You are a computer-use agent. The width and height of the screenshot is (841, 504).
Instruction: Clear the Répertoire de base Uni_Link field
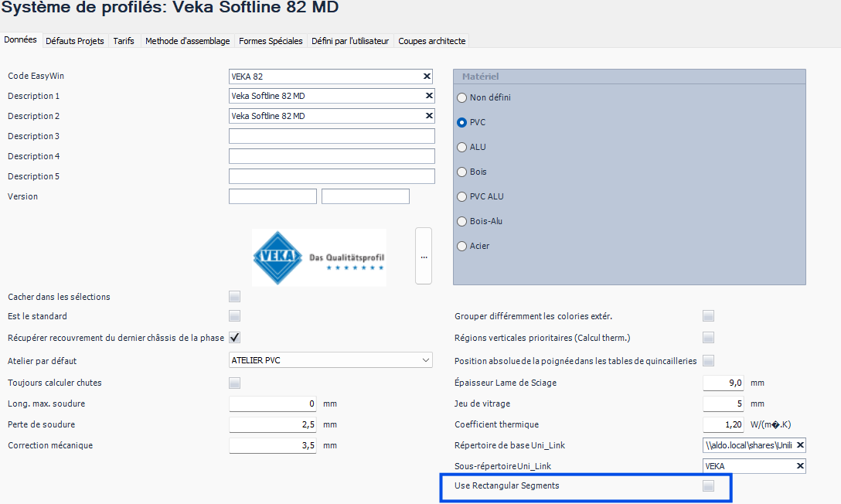click(800, 445)
